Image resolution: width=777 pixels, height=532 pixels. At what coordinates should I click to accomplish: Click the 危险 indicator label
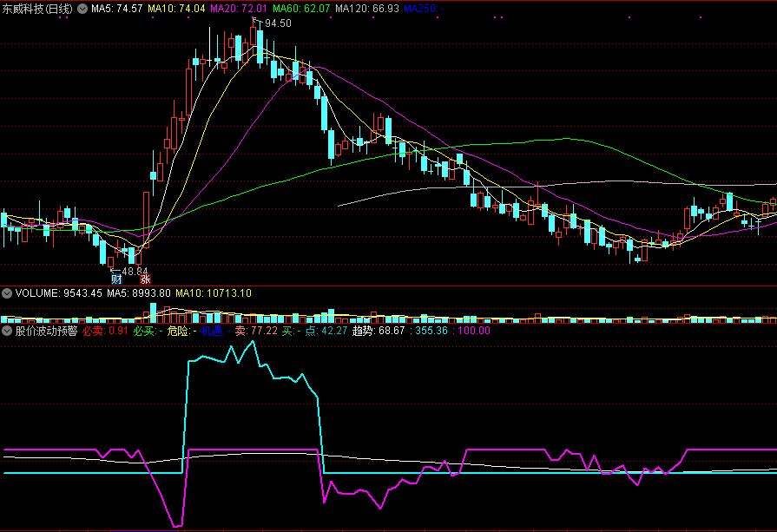pos(181,331)
